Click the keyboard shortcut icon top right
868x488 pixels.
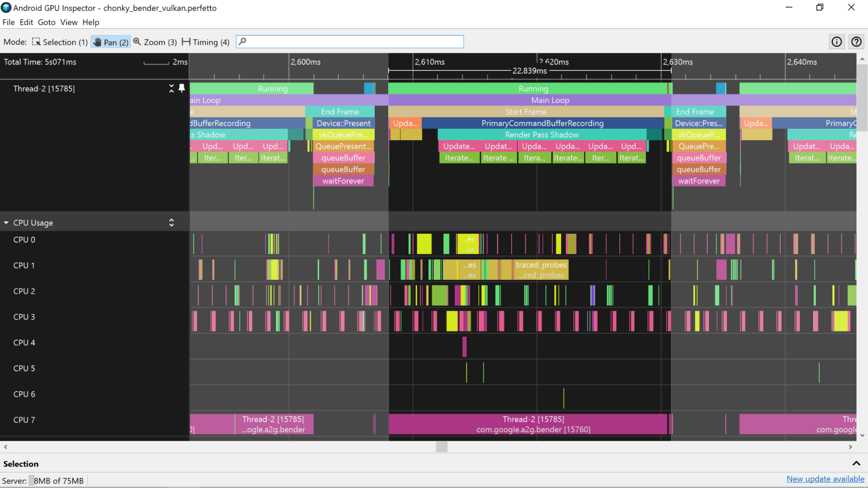coord(856,42)
